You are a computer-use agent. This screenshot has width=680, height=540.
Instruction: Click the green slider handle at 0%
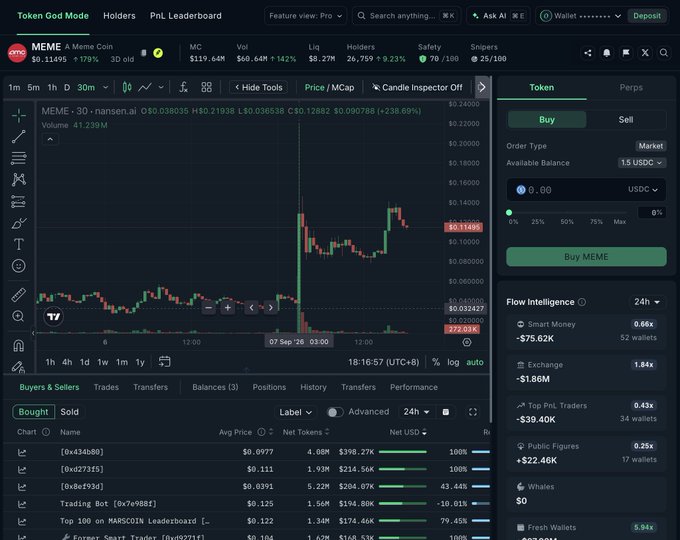[509, 213]
